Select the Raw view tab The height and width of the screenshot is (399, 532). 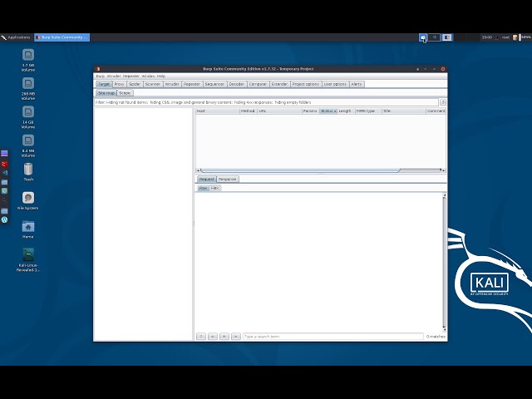tap(203, 188)
